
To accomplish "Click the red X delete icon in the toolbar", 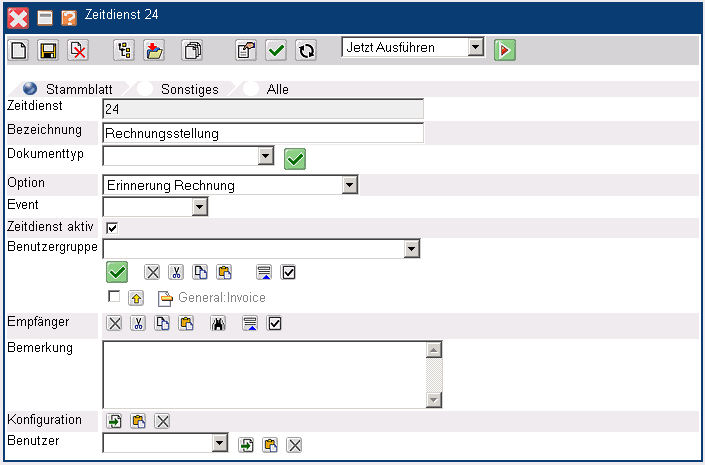I will (77, 50).
